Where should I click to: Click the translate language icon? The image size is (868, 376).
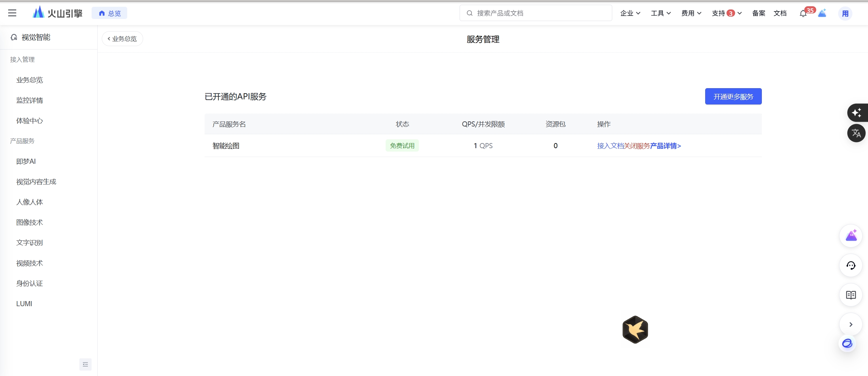tap(856, 133)
